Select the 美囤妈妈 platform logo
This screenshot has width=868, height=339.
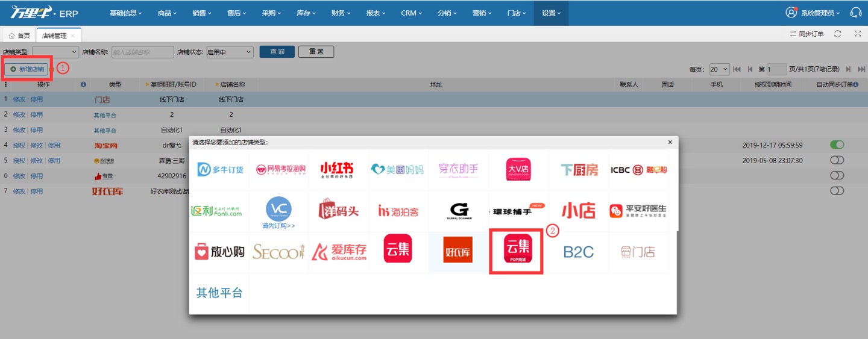coord(397,170)
